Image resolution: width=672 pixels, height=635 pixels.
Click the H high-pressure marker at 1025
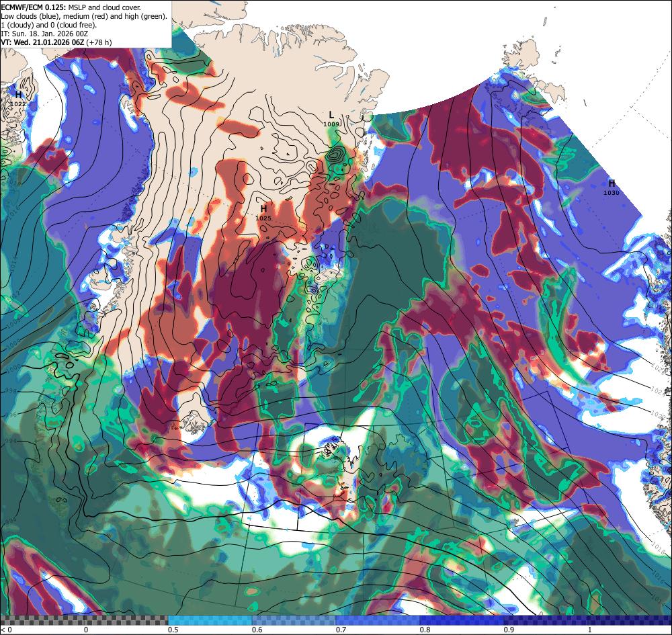click(263, 209)
